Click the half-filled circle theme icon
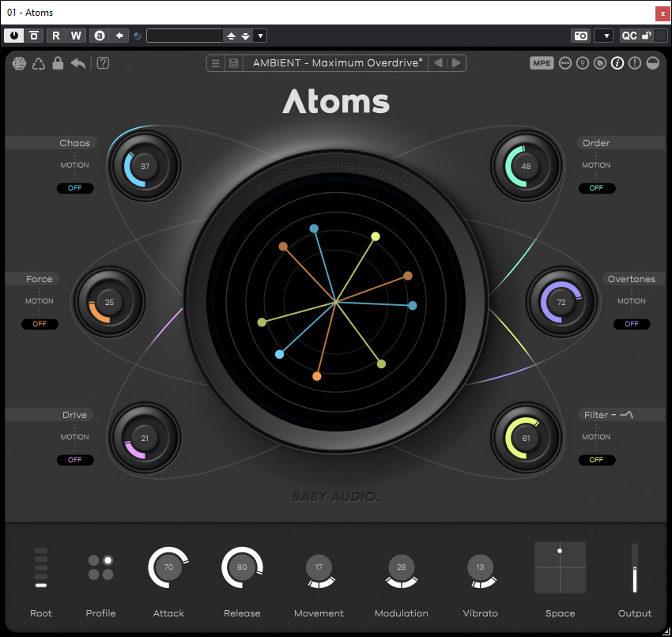The height and width of the screenshot is (637, 672). point(653,63)
